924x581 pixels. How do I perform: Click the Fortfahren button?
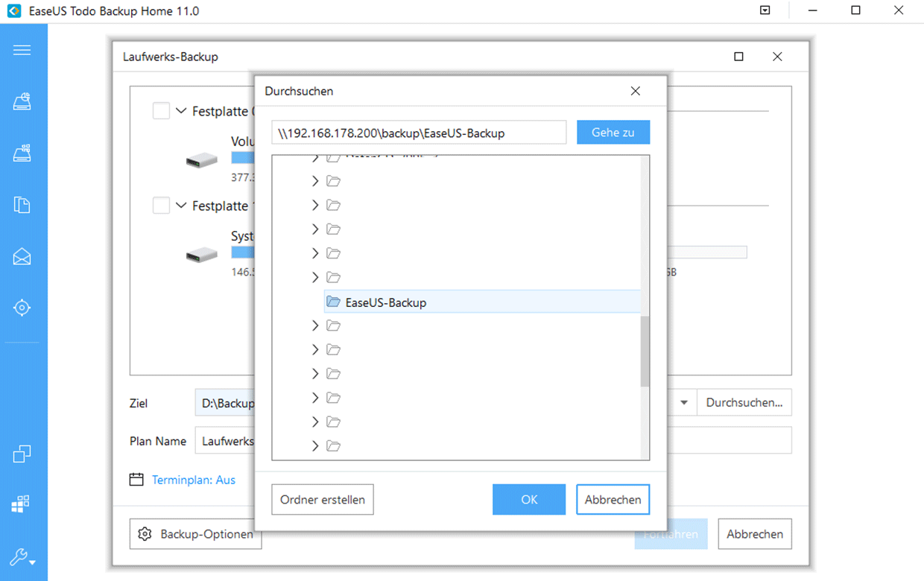click(x=671, y=534)
